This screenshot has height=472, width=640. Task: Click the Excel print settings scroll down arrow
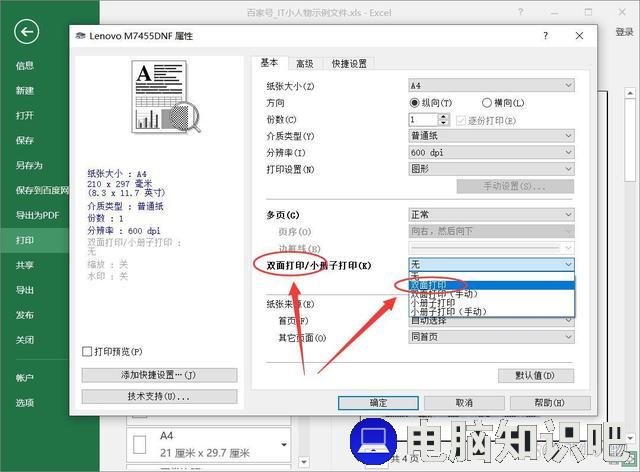pyautogui.click(x=304, y=462)
